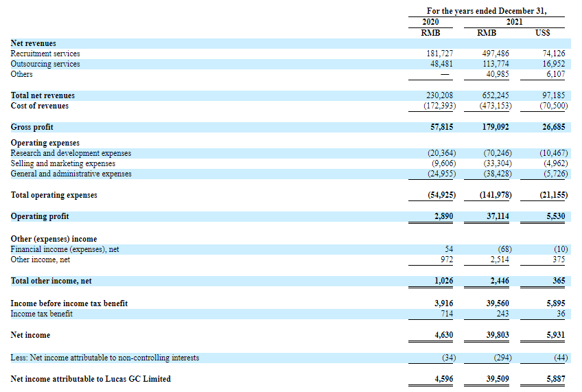Click Net income US$ value 5,931

pos(556,335)
